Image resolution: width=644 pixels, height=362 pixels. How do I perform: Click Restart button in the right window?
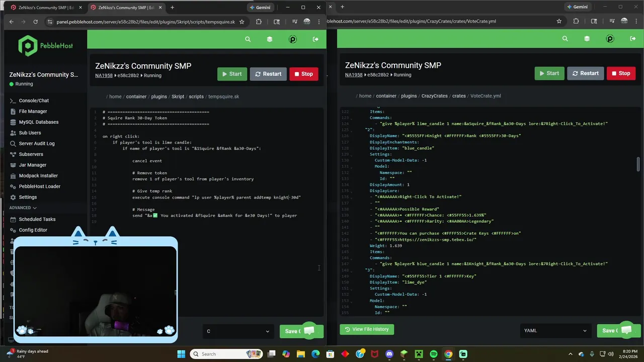coord(586,73)
